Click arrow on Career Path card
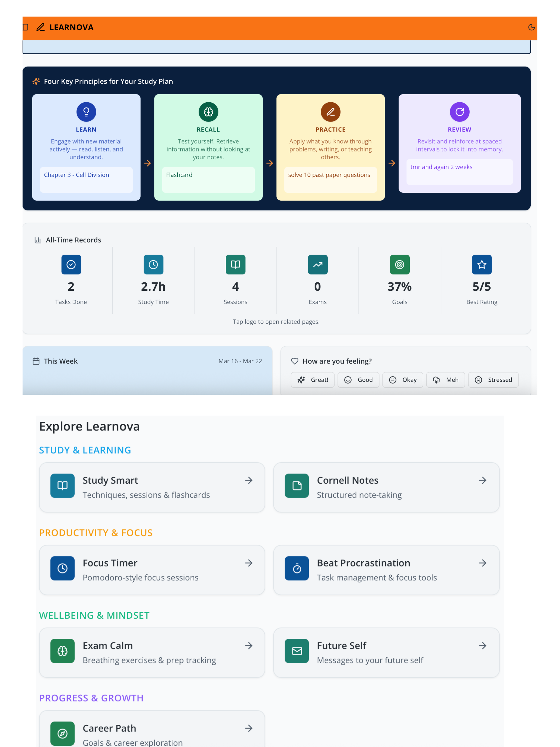This screenshot has width=560, height=747. coord(249,729)
